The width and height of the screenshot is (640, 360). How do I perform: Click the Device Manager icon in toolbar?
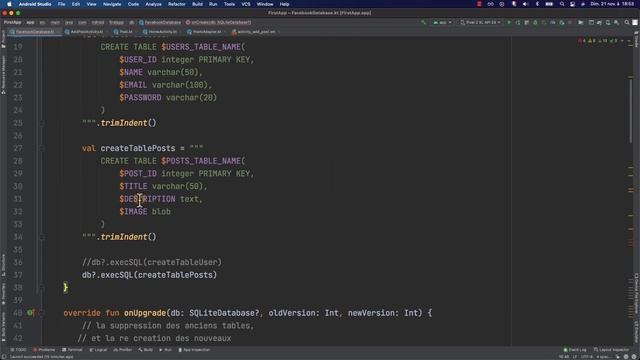tap(608, 22)
